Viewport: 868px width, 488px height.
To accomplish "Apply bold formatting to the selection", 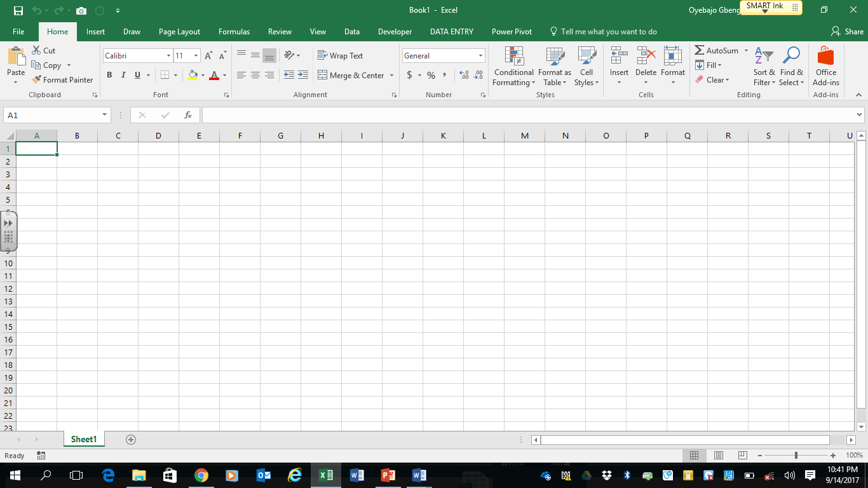I will (x=109, y=75).
